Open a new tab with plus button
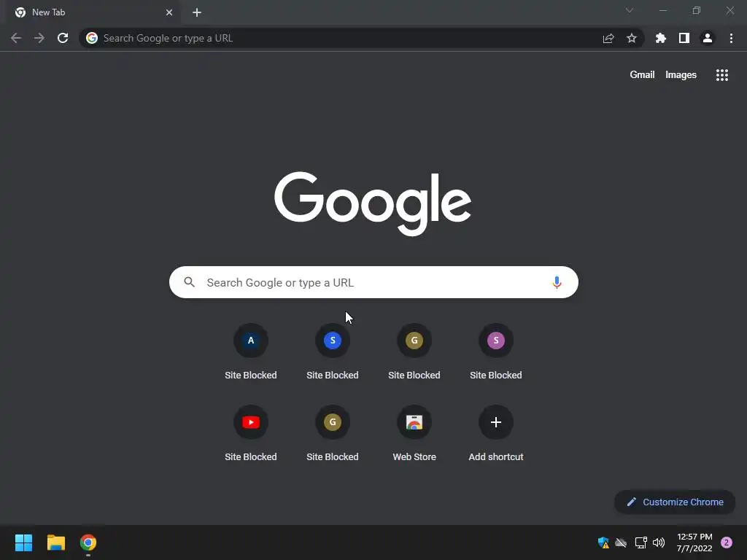 (197, 12)
